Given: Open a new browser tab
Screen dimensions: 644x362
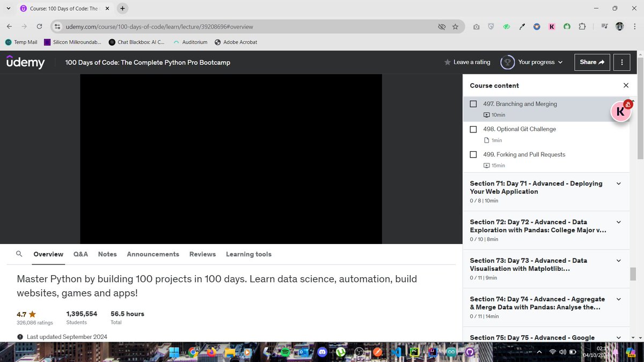Looking at the screenshot, I should pyautogui.click(x=122, y=9).
